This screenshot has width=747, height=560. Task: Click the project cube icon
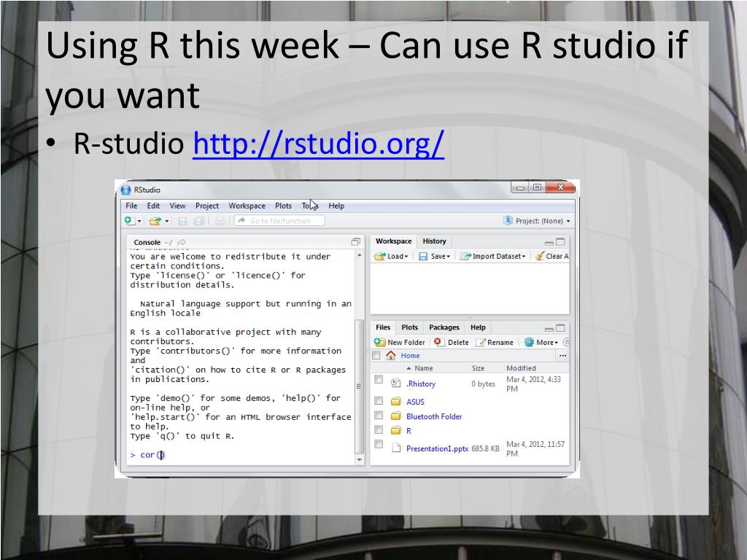[x=508, y=220]
